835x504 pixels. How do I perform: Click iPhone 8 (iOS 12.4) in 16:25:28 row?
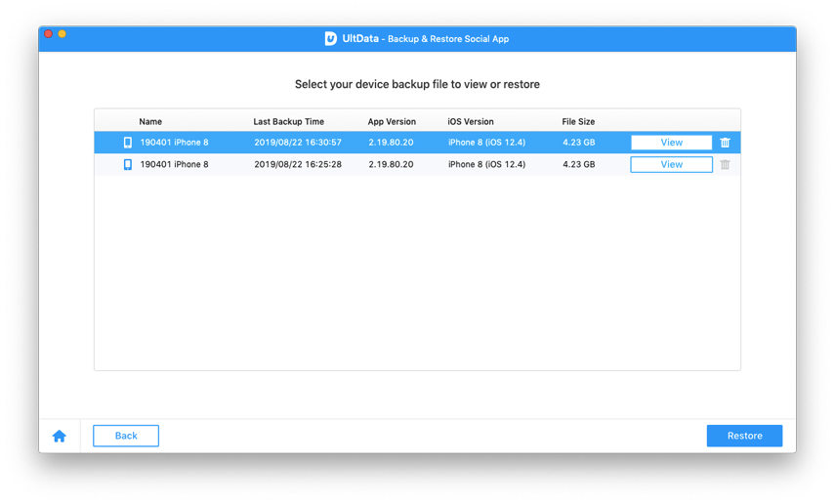click(x=486, y=165)
